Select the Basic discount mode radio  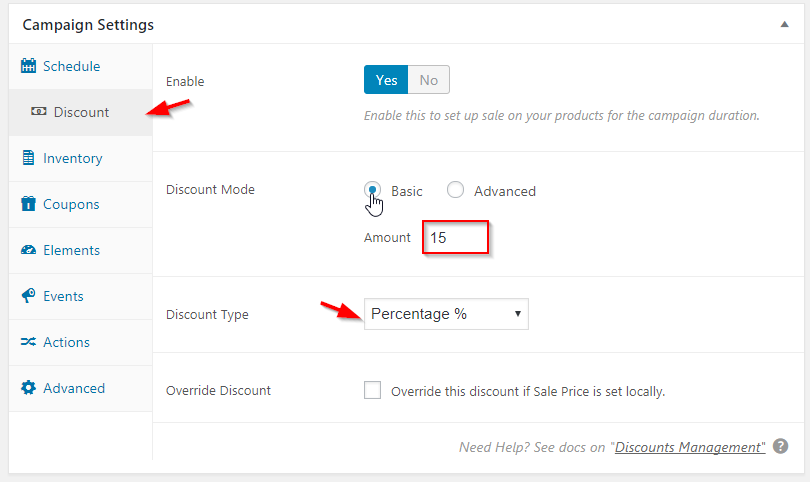pyautogui.click(x=372, y=190)
